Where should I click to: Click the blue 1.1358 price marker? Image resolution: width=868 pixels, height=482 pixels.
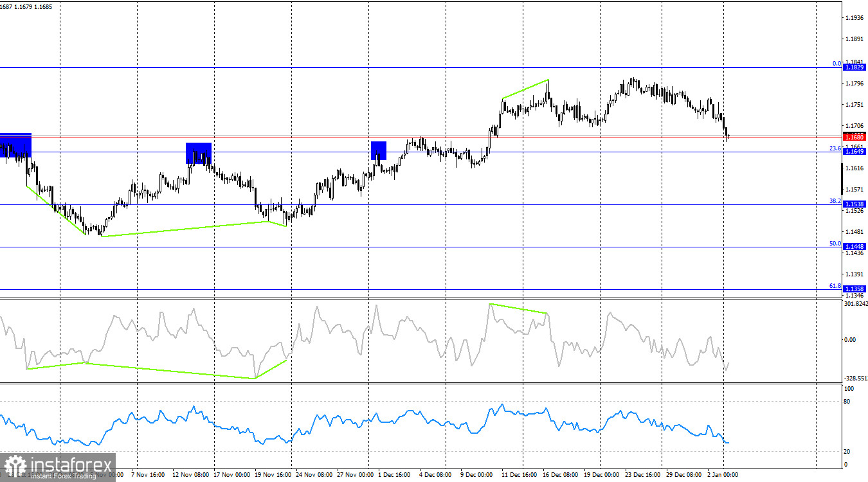coord(856,289)
